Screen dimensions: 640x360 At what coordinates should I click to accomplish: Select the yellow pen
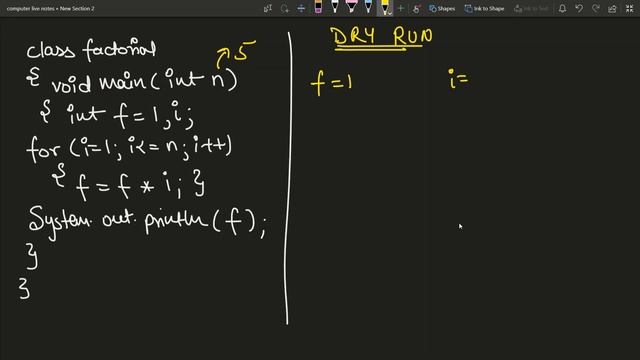[x=385, y=7]
